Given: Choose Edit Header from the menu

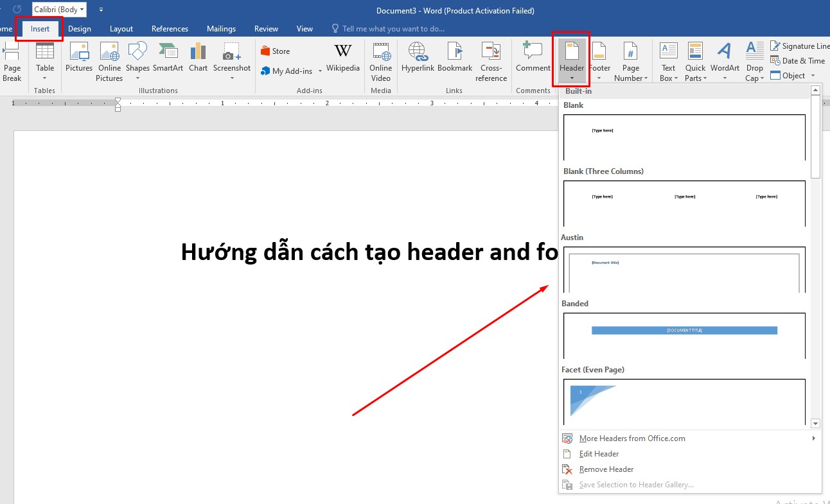Looking at the screenshot, I should click(x=690, y=454).
